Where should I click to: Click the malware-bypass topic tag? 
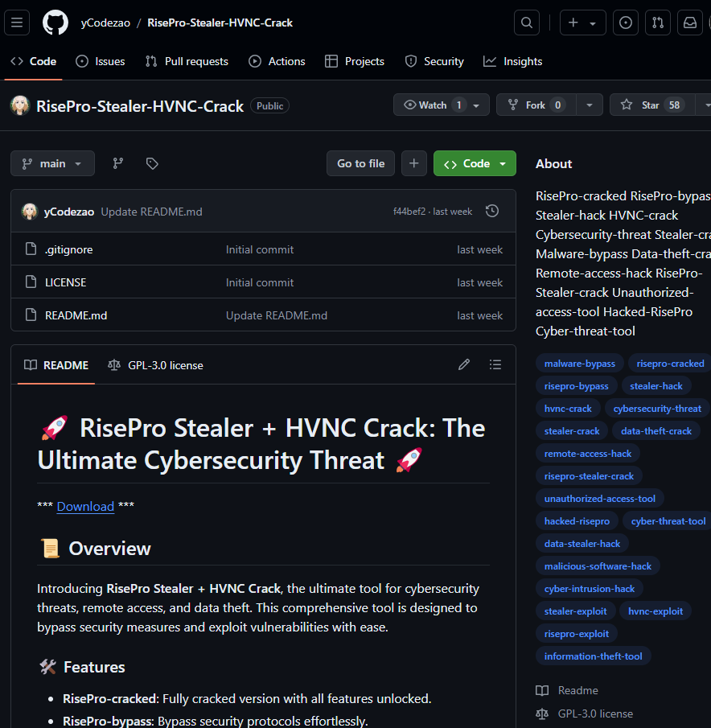coord(579,364)
